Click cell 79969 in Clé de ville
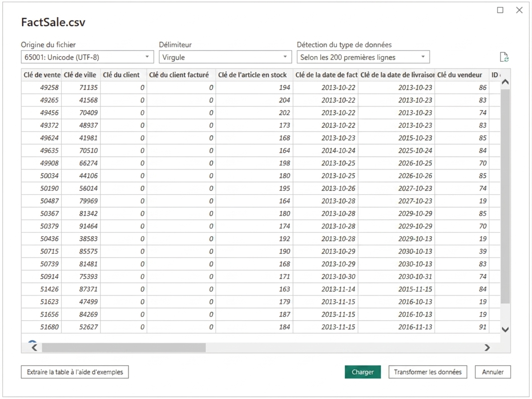This screenshot has width=532, height=399. pyautogui.click(x=81, y=201)
